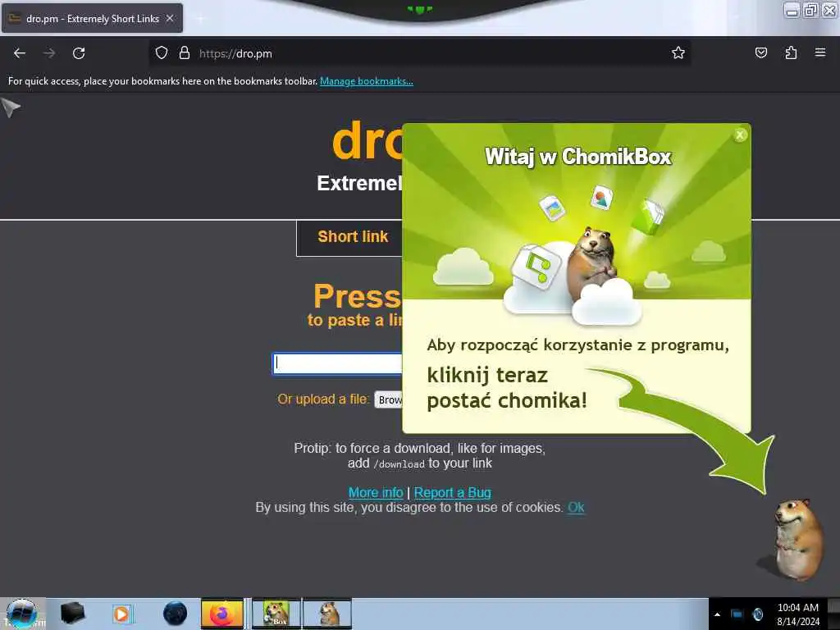This screenshot has height=630, width=840.
Task: Close the dro.pm browser tab
Action: (170, 18)
